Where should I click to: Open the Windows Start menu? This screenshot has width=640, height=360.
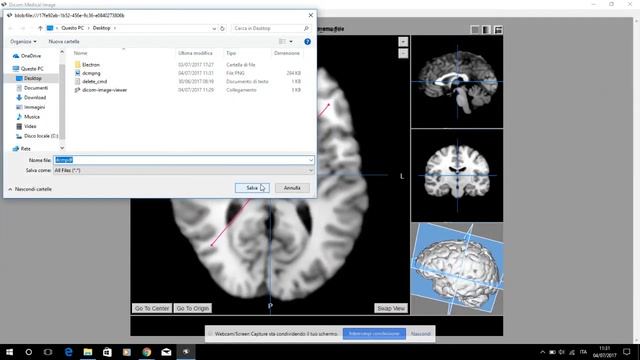[9, 352]
